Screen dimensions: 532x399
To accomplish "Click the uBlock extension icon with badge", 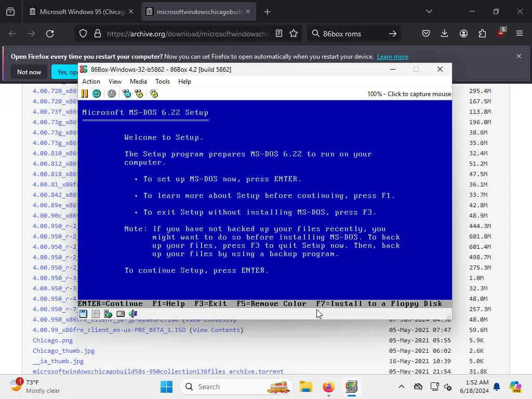I will [x=501, y=33].
